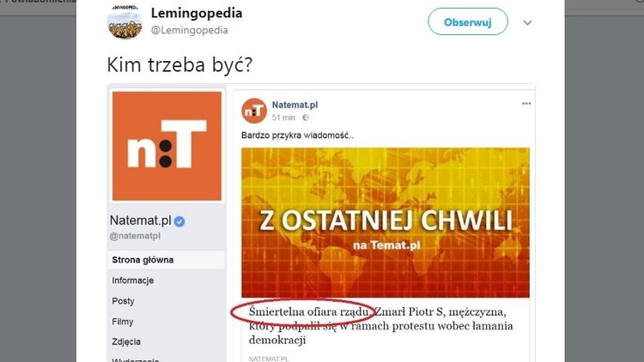Go to the Posty section

pos(123,301)
